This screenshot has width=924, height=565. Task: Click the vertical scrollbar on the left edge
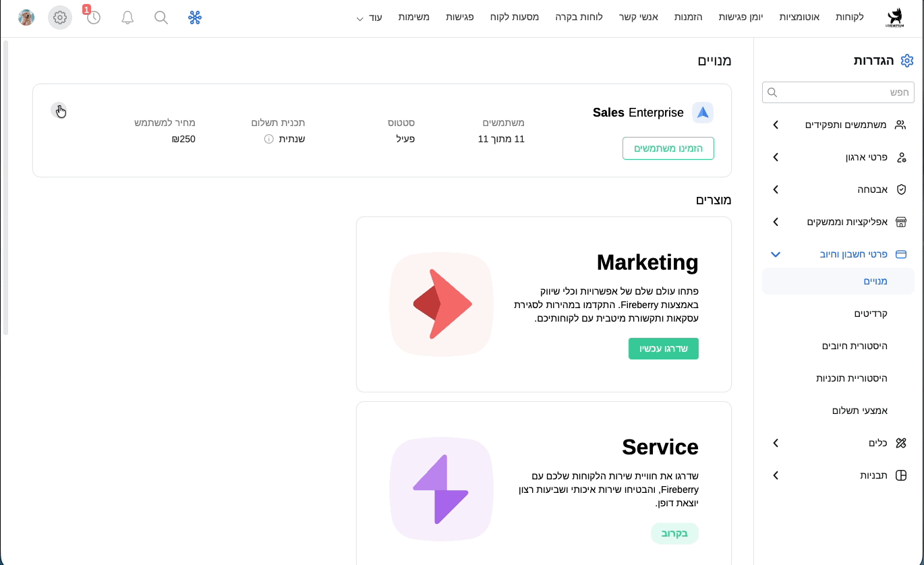6,187
